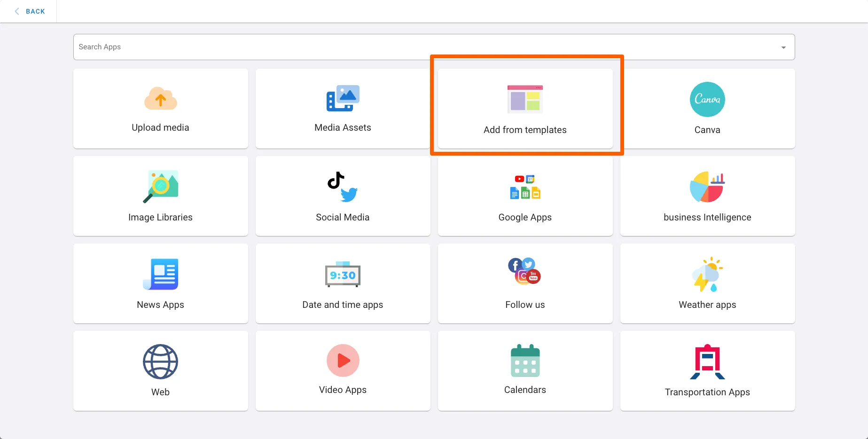Viewport: 868px width, 439px height.
Task: Go back using the BACK button
Action: click(x=30, y=11)
